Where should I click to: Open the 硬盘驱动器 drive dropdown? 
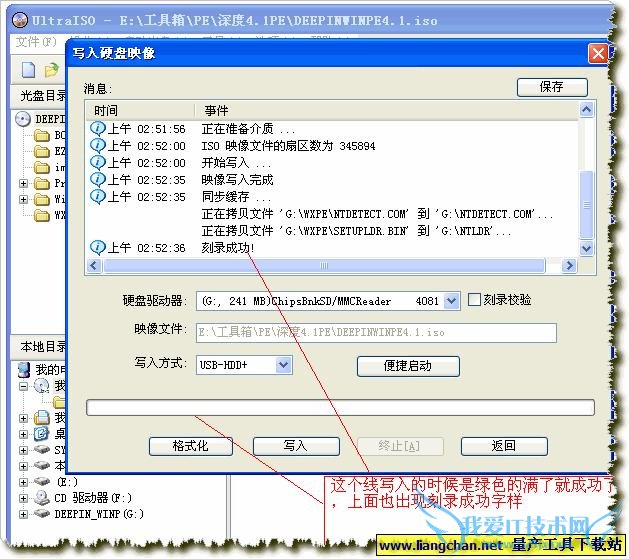451,301
